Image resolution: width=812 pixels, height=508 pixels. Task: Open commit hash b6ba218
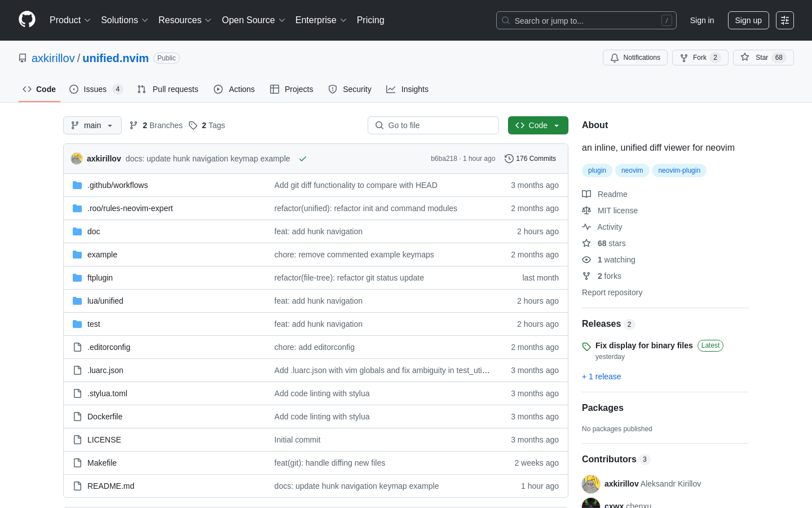[x=444, y=159]
